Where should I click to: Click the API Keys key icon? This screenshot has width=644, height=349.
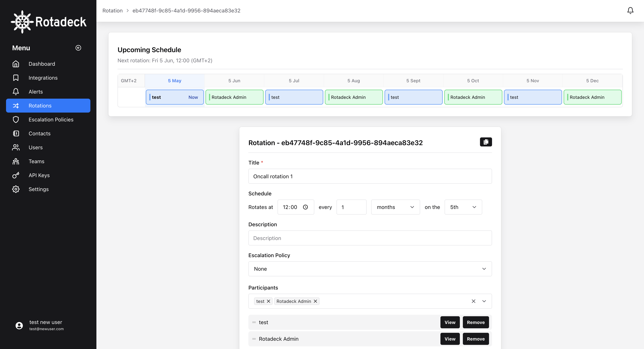(x=16, y=175)
